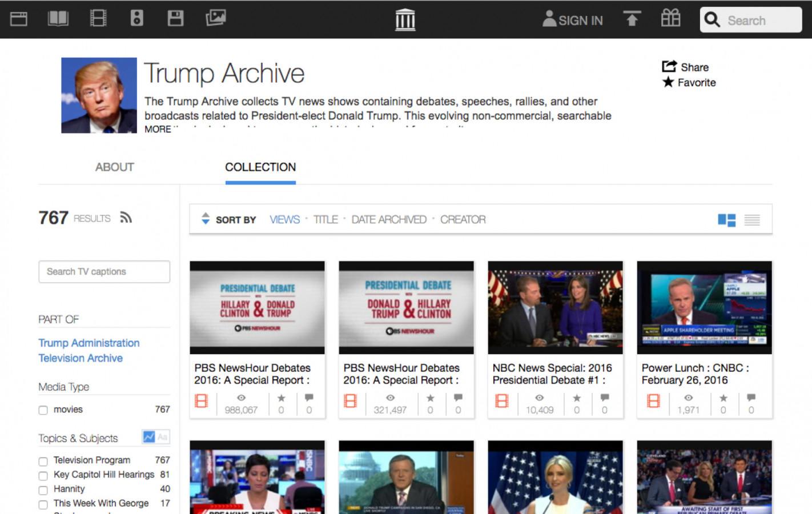
Task: Click the Internet Archive building logo
Action: point(405,20)
